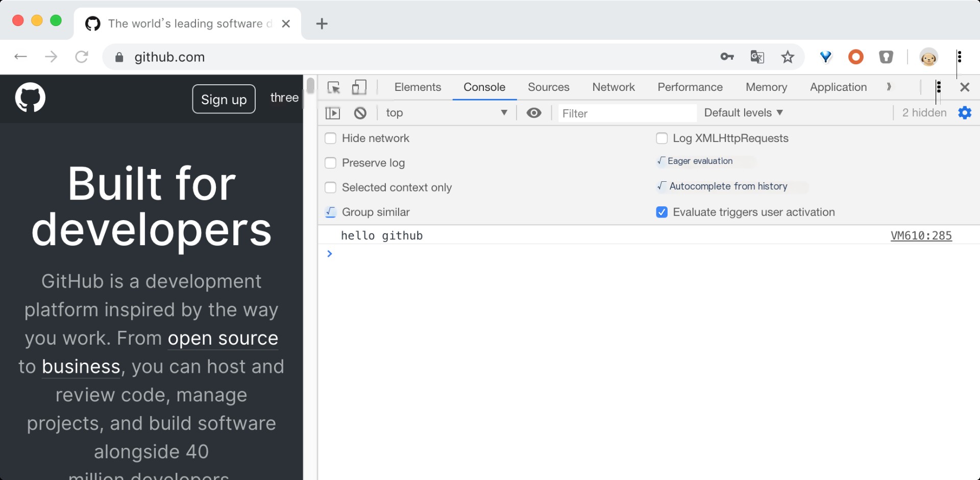Switch to the Sources tab
Image resolution: width=980 pixels, height=480 pixels.
(x=549, y=87)
